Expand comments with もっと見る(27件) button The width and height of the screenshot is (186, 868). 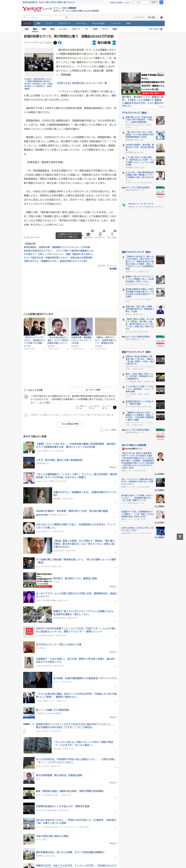point(70,424)
